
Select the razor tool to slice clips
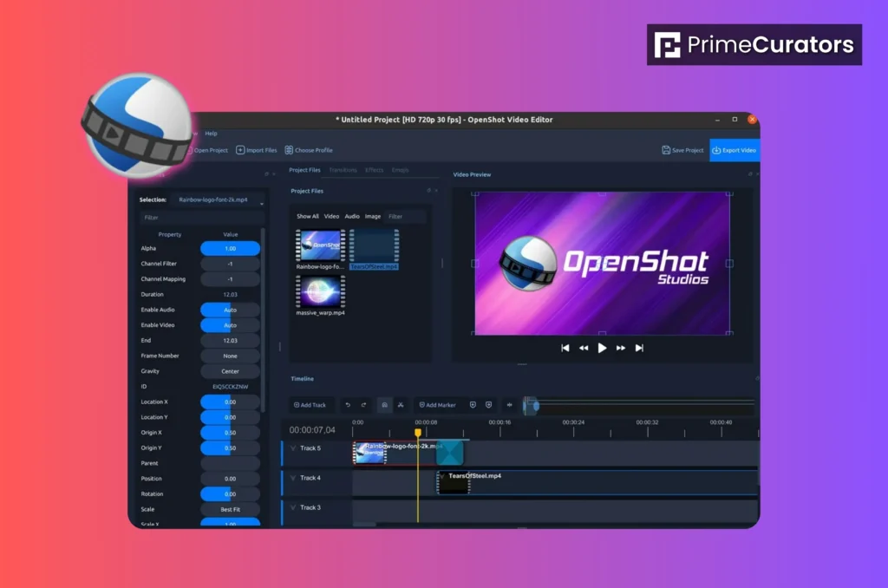click(x=400, y=405)
